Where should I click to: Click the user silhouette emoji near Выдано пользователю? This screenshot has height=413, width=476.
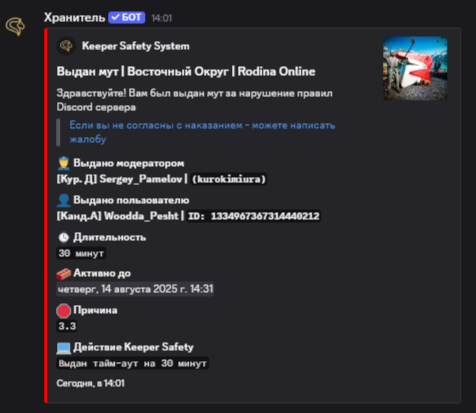point(63,200)
